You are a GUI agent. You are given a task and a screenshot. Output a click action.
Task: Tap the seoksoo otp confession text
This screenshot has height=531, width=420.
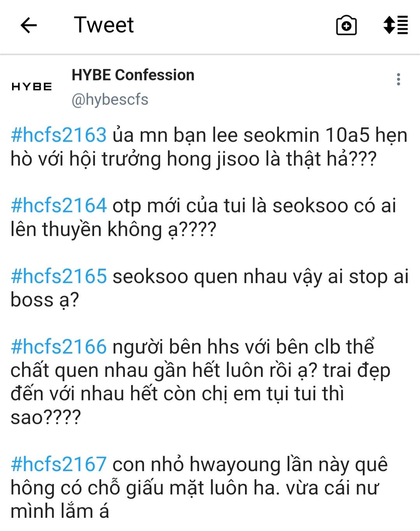tap(203, 218)
